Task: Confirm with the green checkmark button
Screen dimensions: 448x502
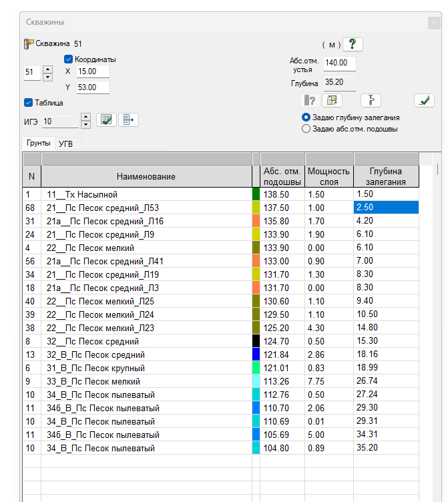Action: [x=425, y=101]
